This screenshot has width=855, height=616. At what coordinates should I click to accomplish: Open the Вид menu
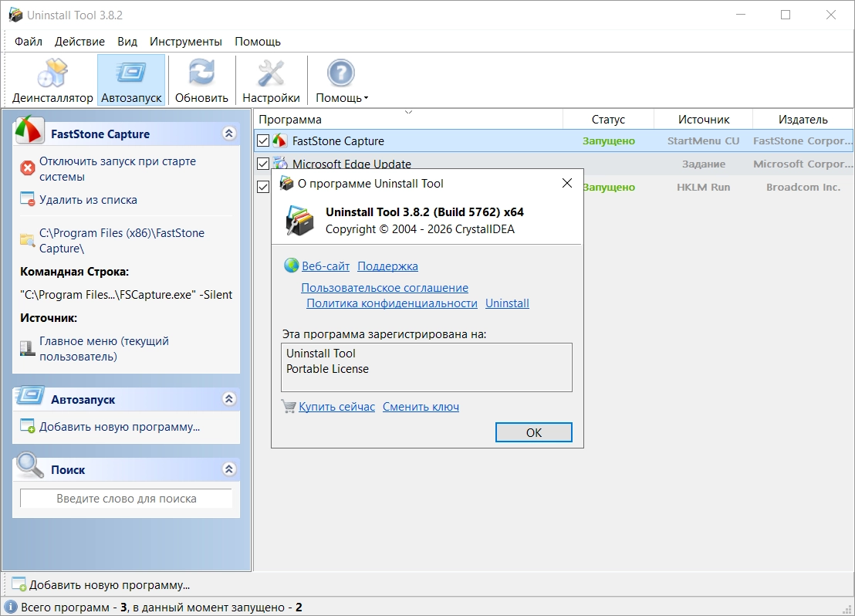pos(127,42)
